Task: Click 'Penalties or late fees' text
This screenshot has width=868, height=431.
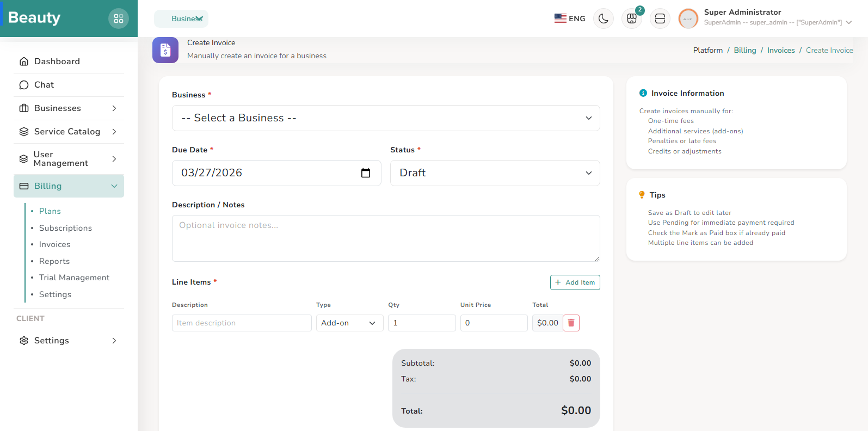Action: [x=682, y=141]
